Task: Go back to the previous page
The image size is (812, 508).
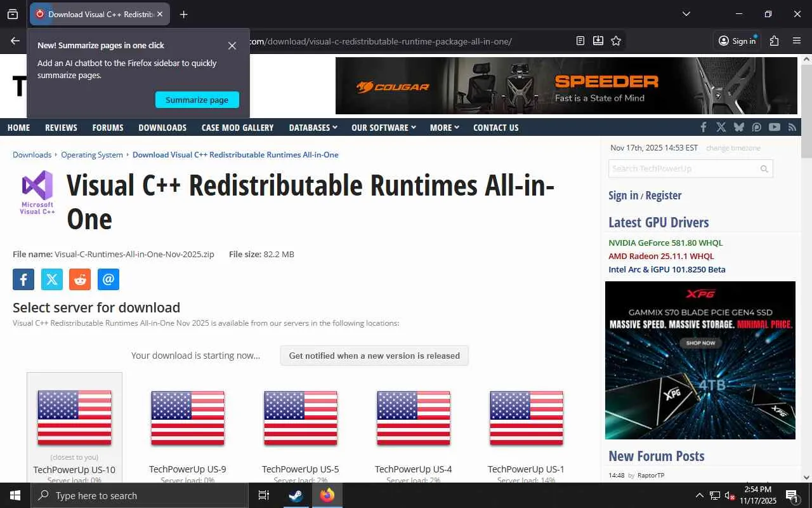Action: click(x=15, y=41)
